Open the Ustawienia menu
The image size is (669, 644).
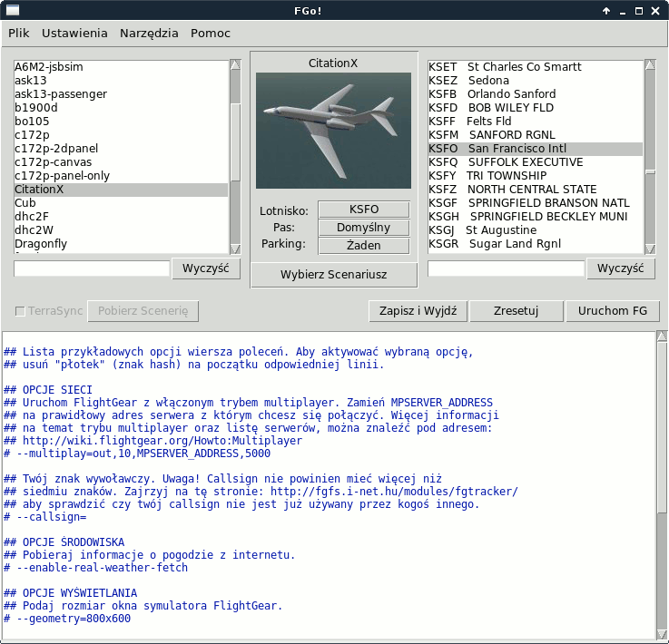click(74, 34)
